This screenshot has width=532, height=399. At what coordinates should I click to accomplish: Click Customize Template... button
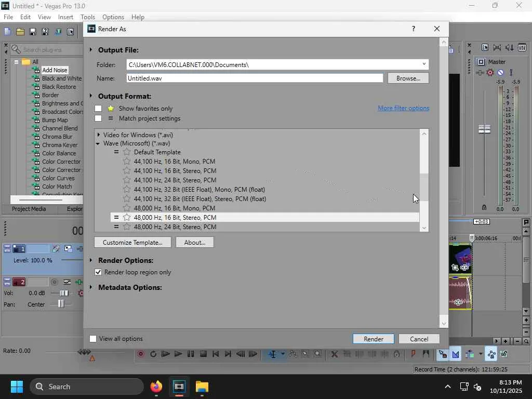[x=132, y=243]
